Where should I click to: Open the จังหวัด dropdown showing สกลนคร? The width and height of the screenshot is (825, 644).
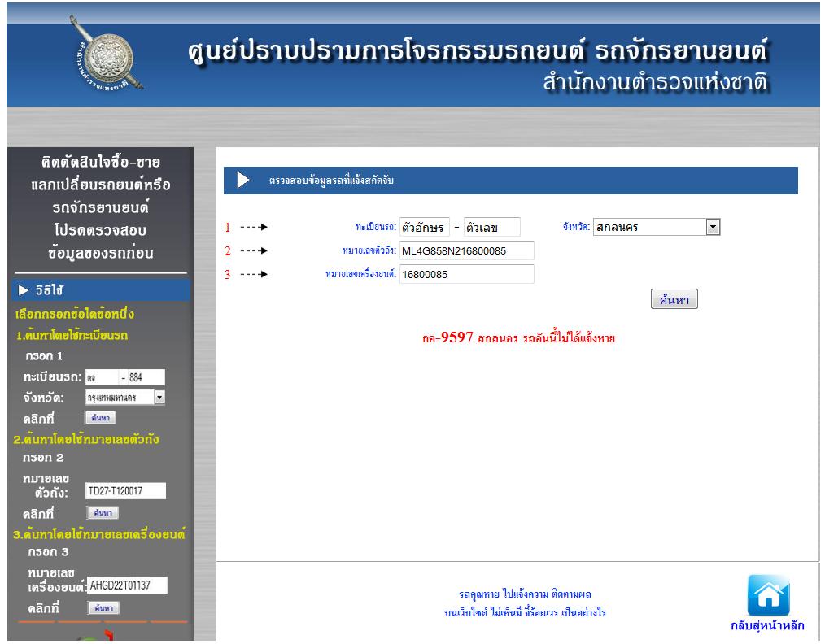coord(714,227)
